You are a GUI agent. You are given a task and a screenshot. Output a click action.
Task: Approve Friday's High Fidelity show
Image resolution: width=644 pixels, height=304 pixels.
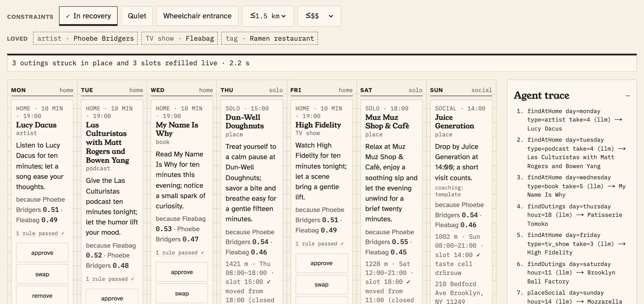coord(322,263)
